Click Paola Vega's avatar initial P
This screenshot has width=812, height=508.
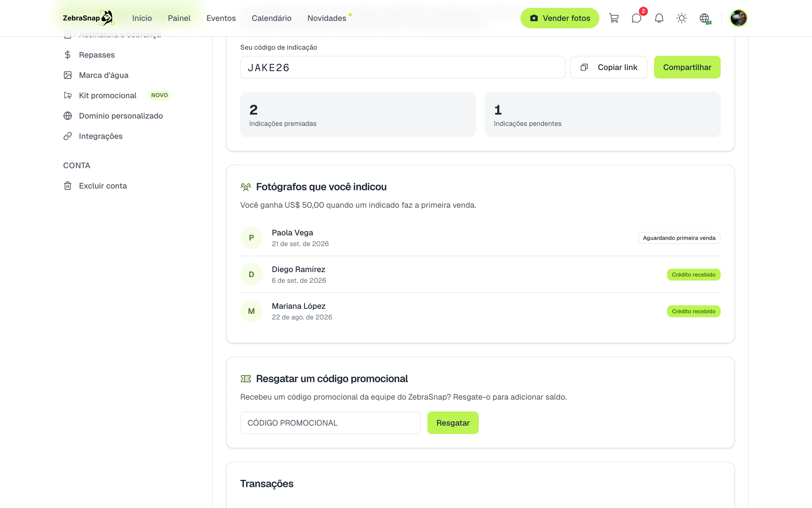click(x=251, y=238)
